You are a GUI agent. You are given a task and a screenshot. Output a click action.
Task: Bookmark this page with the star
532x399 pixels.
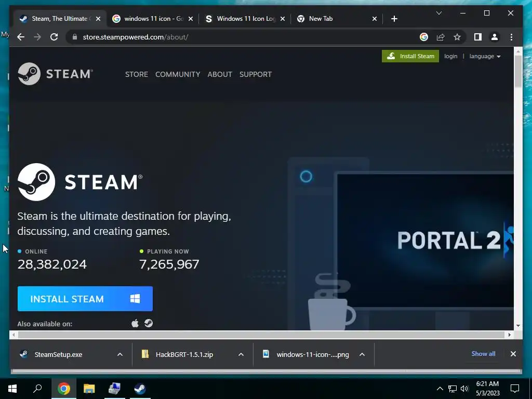click(x=457, y=37)
